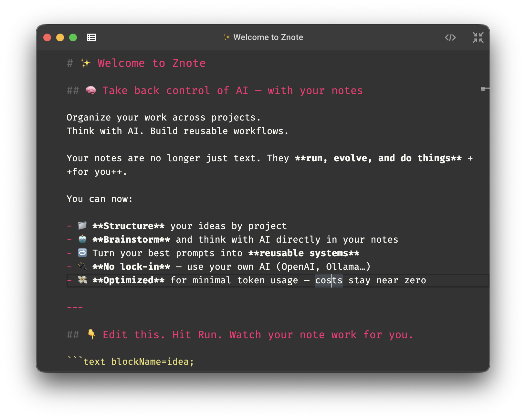526x420 pixels.
Task: Click bold text 'run, evolve, and do things'
Action: [x=378, y=158]
